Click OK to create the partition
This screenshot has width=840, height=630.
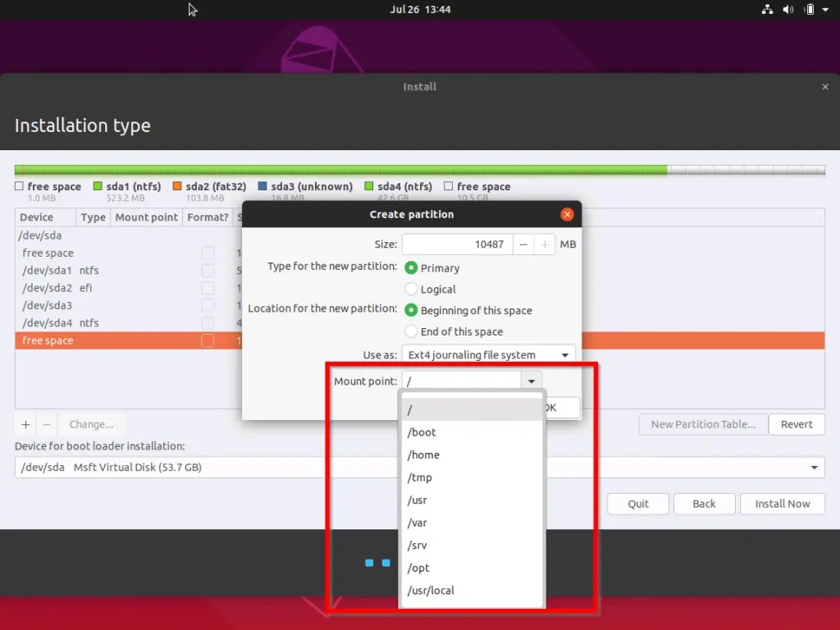563,407
